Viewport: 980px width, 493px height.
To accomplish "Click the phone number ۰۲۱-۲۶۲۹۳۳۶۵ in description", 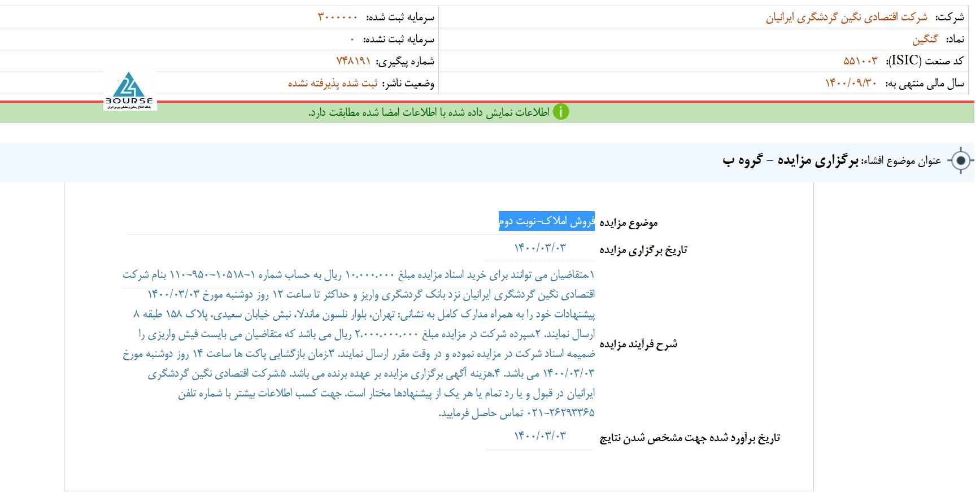I will 560,413.
